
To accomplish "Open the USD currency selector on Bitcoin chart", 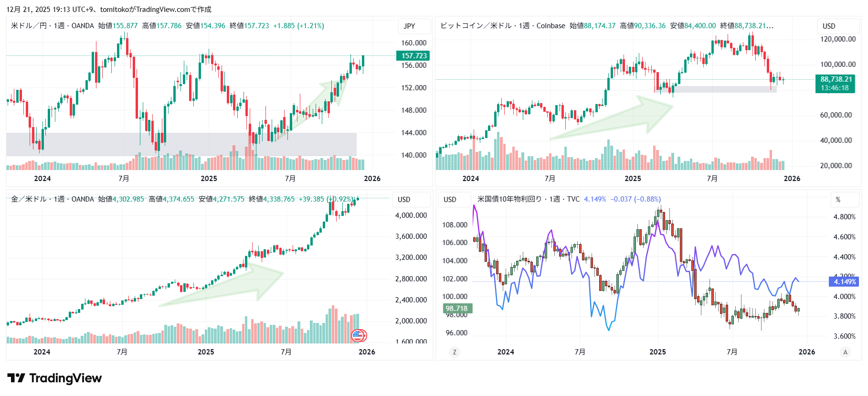I will pyautogui.click(x=829, y=26).
